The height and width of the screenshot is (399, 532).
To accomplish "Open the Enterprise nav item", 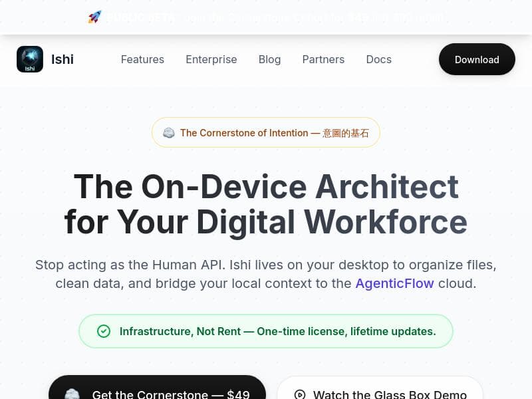I will (211, 59).
